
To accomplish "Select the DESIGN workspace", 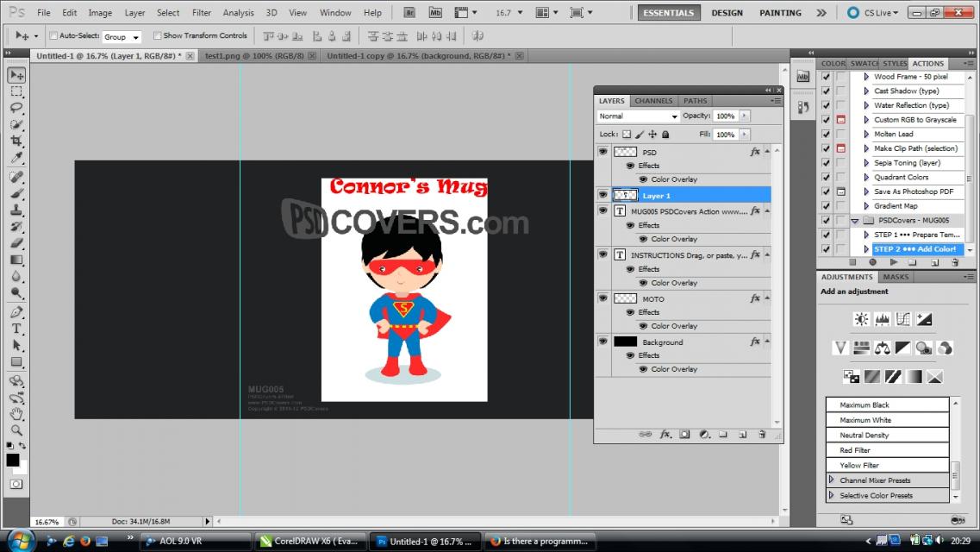I will point(727,12).
